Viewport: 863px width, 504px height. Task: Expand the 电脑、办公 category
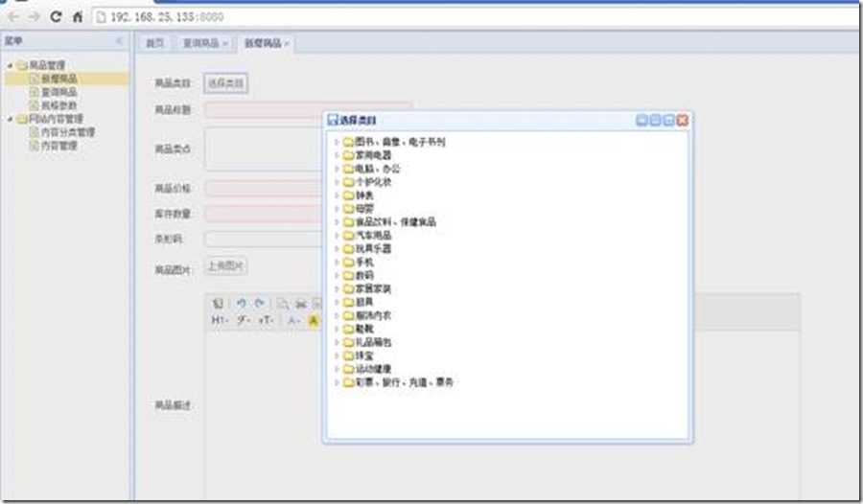[x=337, y=169]
